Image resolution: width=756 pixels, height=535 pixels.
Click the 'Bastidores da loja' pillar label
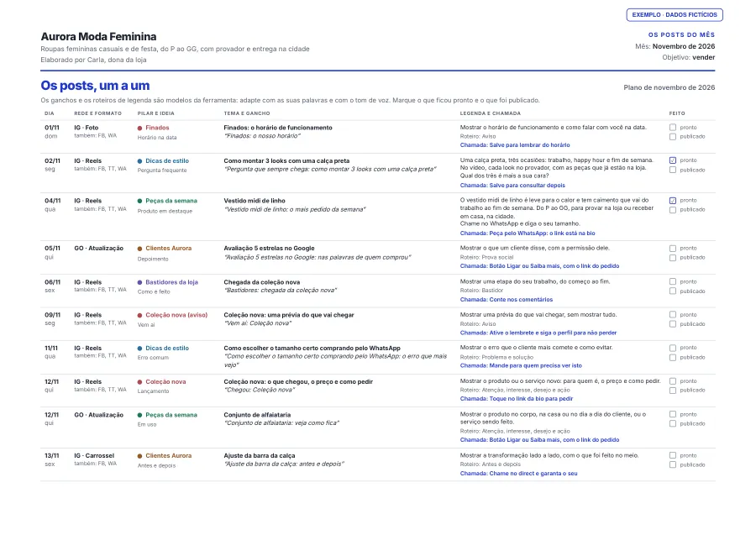tap(171, 282)
